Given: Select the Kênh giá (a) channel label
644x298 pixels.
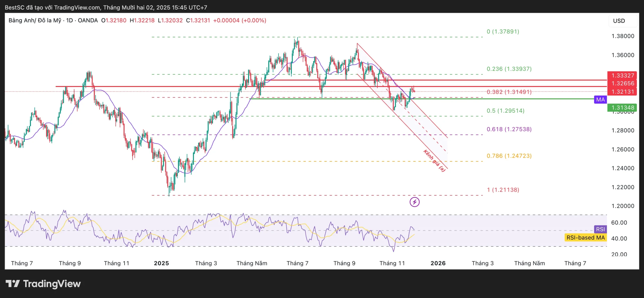Looking at the screenshot, I should 434,161.
